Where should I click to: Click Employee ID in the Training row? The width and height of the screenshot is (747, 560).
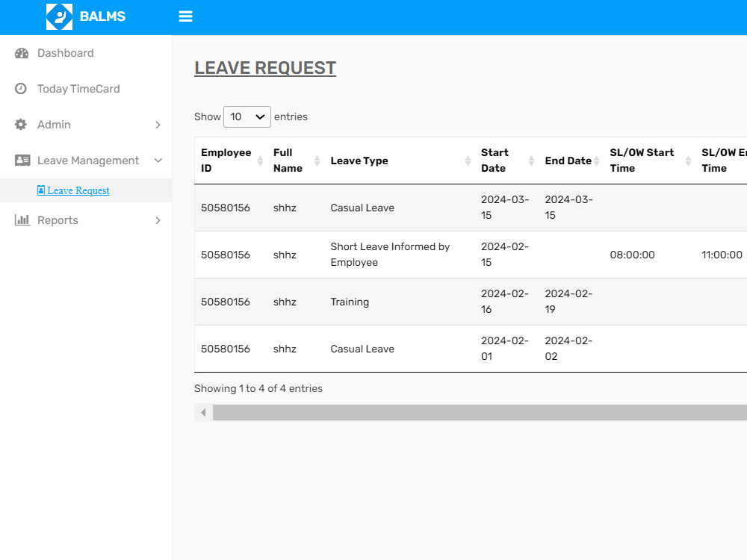226,302
